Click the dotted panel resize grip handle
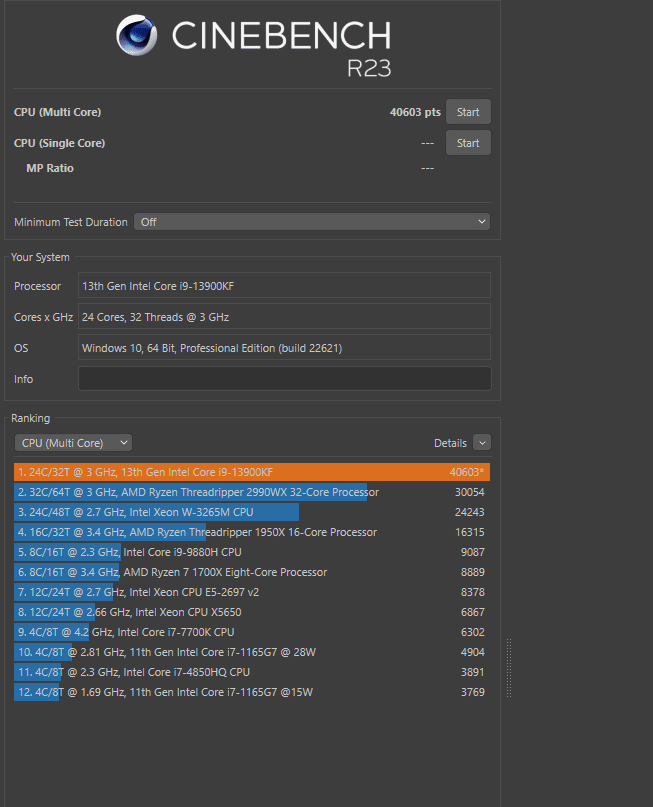Viewport: 653px width, 807px height. click(509, 668)
